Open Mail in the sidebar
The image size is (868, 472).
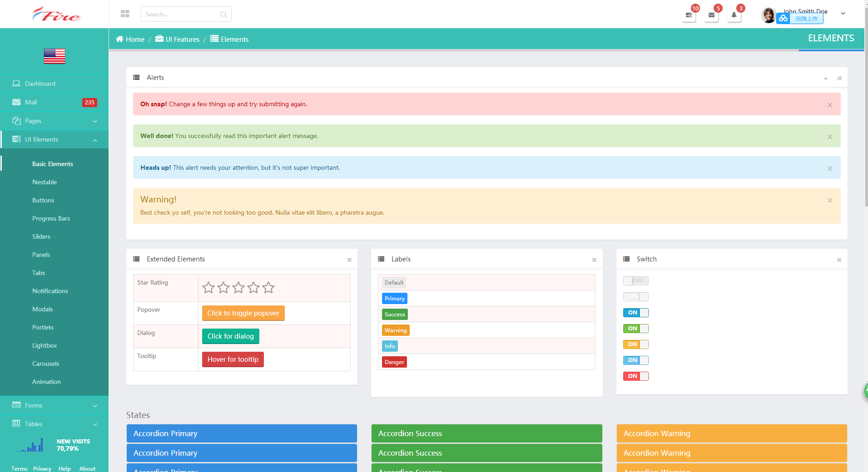[x=55, y=102]
